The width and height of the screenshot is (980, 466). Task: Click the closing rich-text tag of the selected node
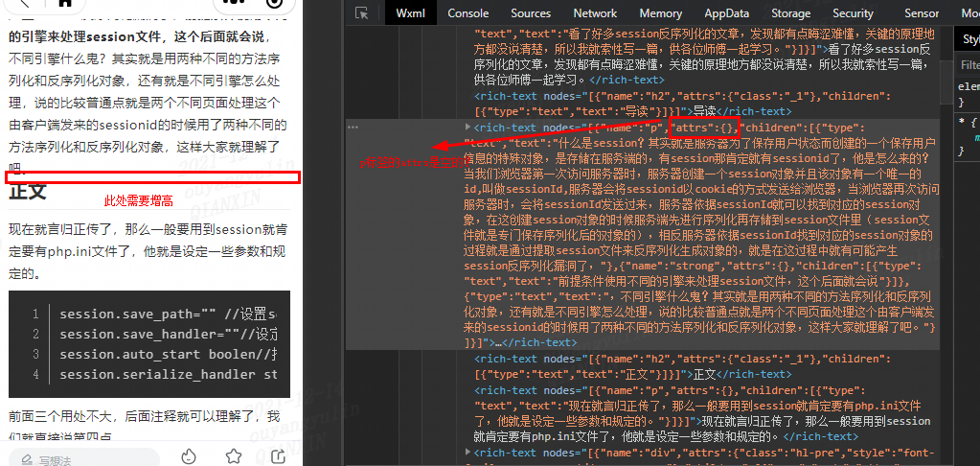540,342
